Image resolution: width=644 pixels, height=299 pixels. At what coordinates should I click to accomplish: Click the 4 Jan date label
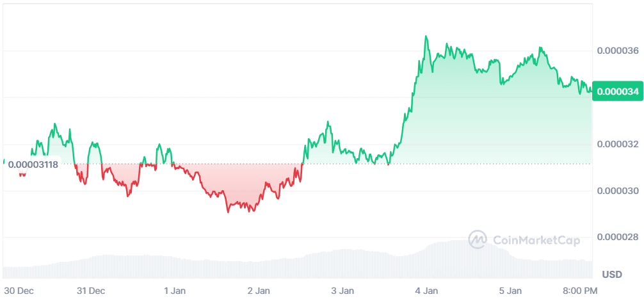pyautogui.click(x=427, y=291)
